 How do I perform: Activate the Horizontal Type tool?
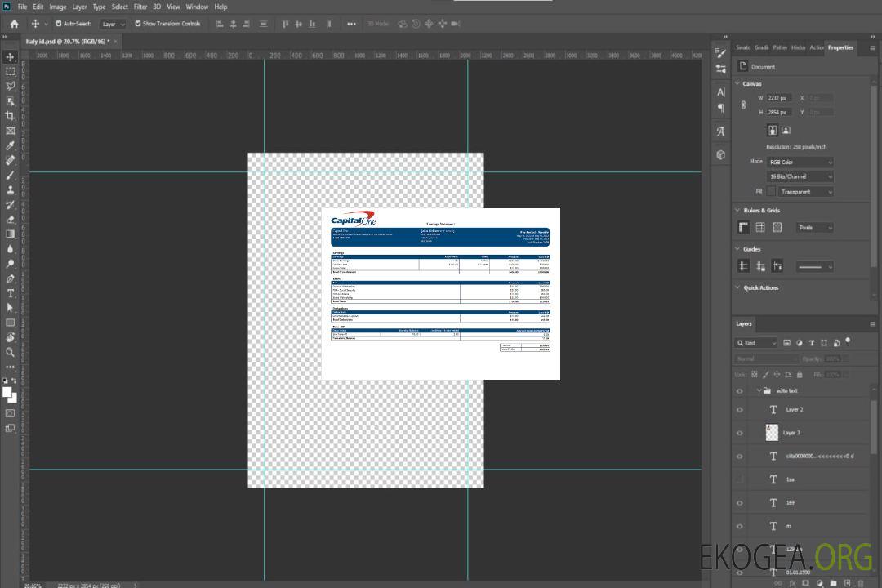[x=11, y=292]
